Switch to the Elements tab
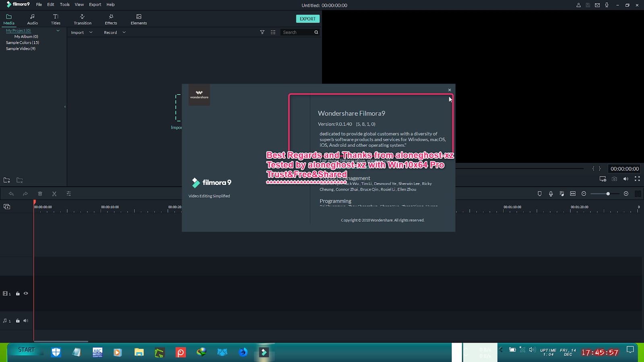The height and width of the screenshot is (362, 644). 139,19
